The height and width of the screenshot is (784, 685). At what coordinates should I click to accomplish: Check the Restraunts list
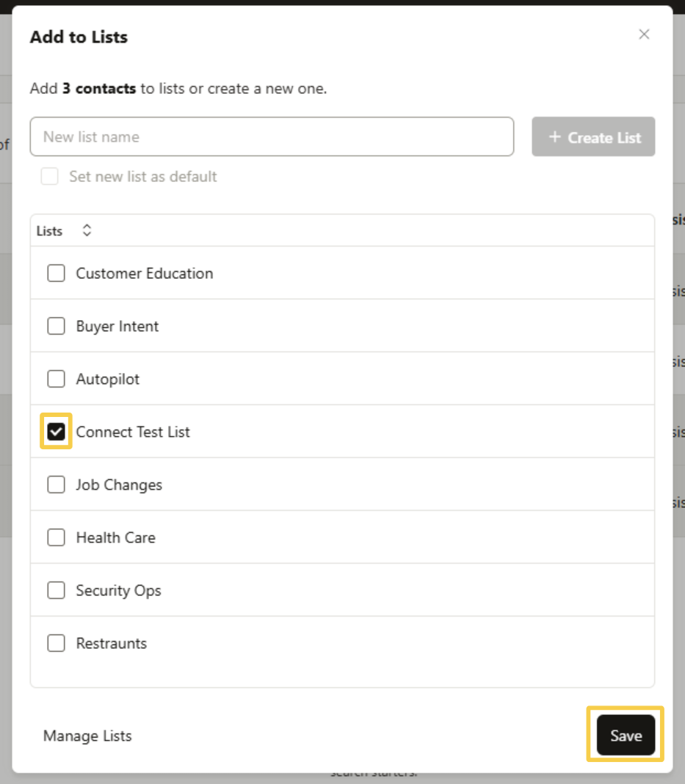pos(56,643)
